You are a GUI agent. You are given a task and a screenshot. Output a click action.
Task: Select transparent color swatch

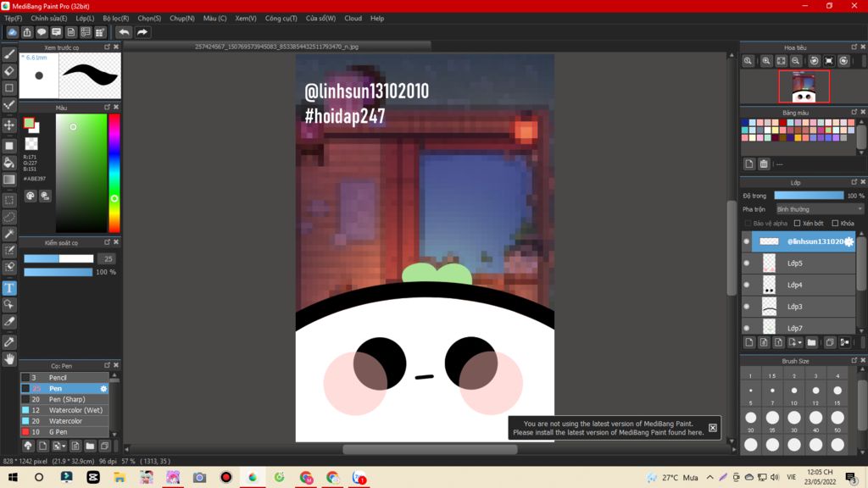point(31,144)
